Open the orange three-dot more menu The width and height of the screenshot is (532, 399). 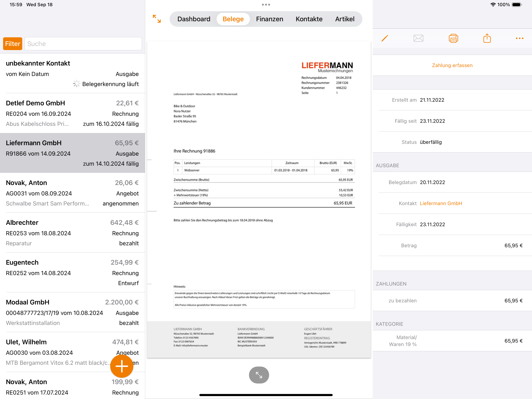coord(519,38)
